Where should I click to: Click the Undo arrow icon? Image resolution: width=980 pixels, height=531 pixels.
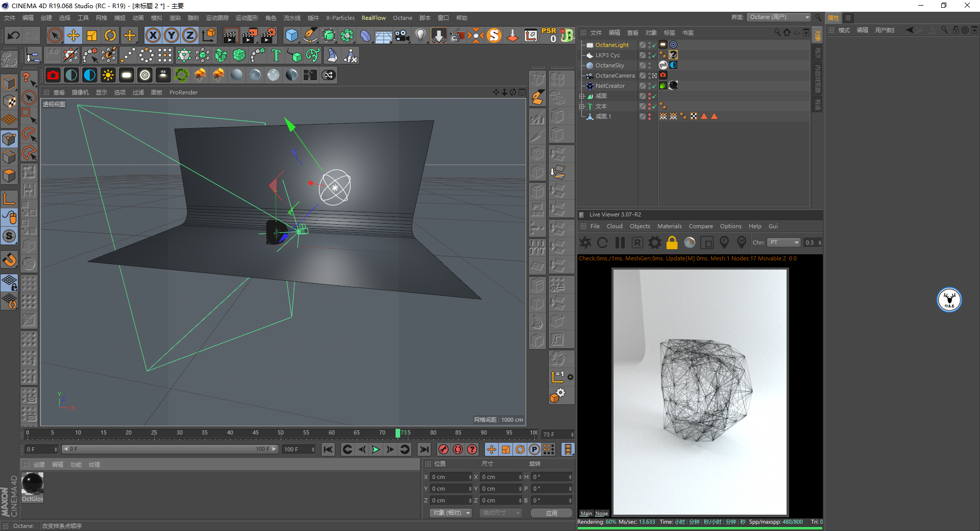[14, 35]
